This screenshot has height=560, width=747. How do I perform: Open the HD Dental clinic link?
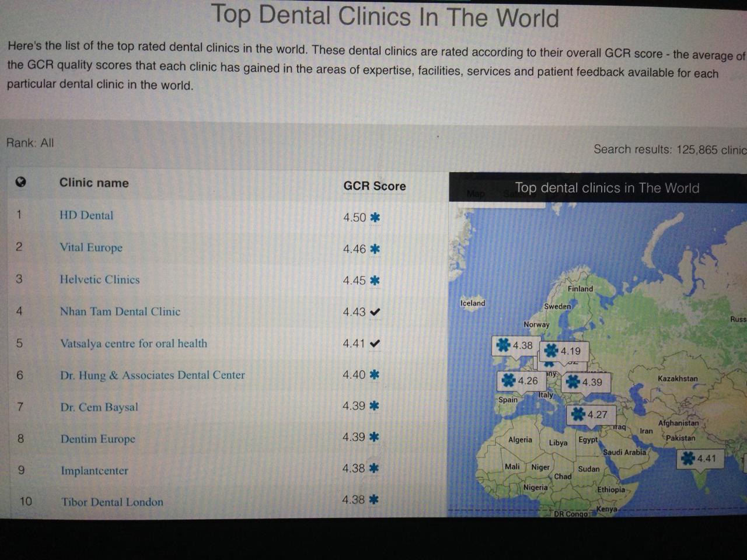pos(86,215)
